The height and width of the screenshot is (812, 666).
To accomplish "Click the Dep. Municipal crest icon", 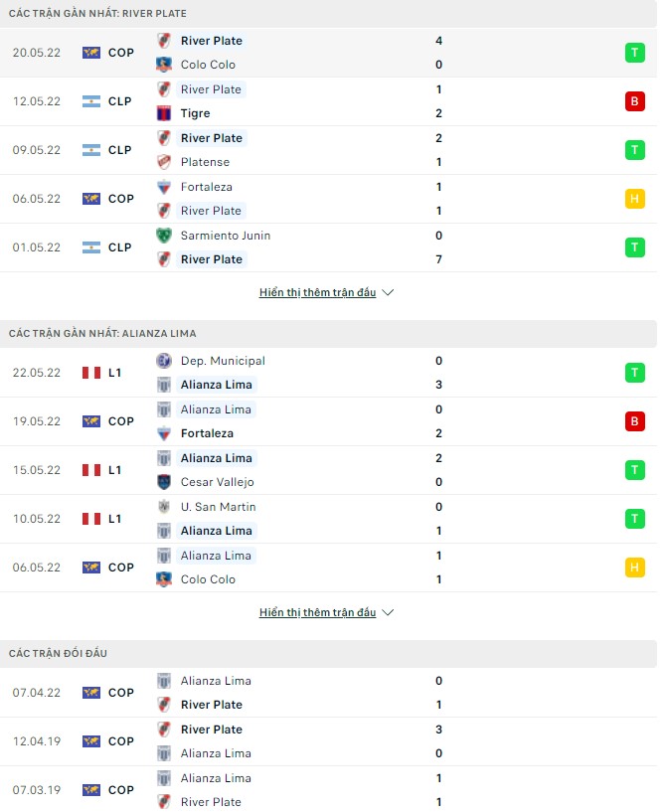I will click(164, 361).
